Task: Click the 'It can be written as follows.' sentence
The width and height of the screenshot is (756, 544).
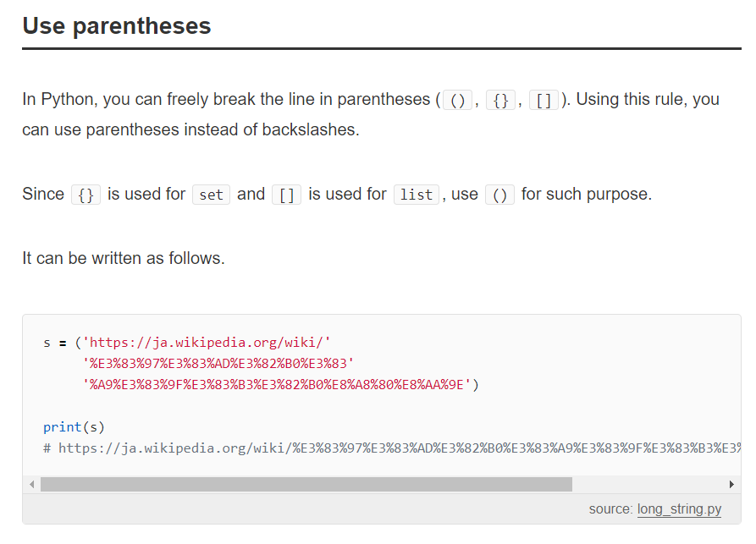Action: [124, 258]
